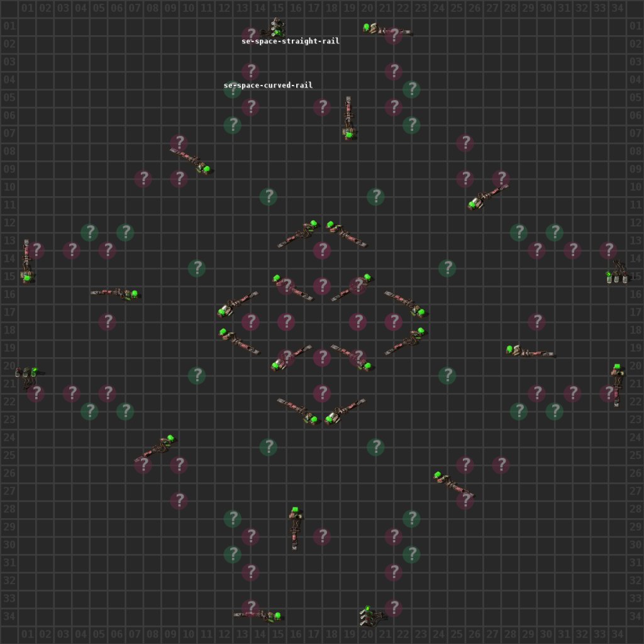
Task: Select vertical rail signal in column 19, rows 05-07
Action: 349,118
